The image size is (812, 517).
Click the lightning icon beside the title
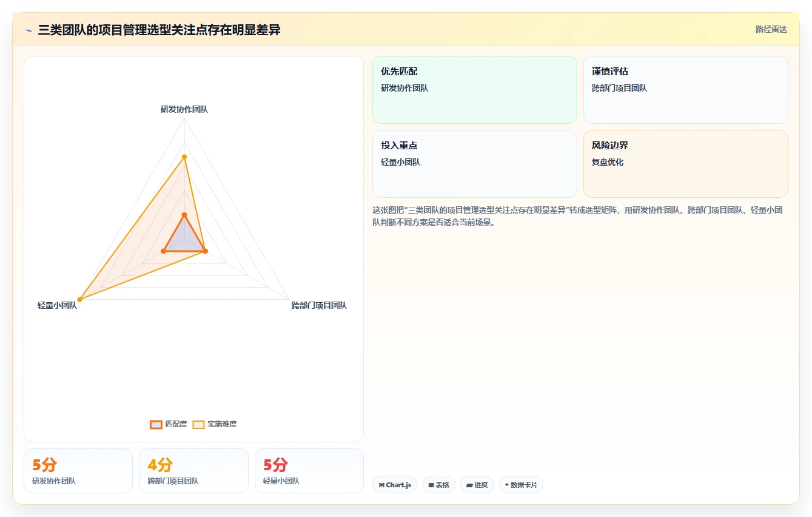pos(29,30)
